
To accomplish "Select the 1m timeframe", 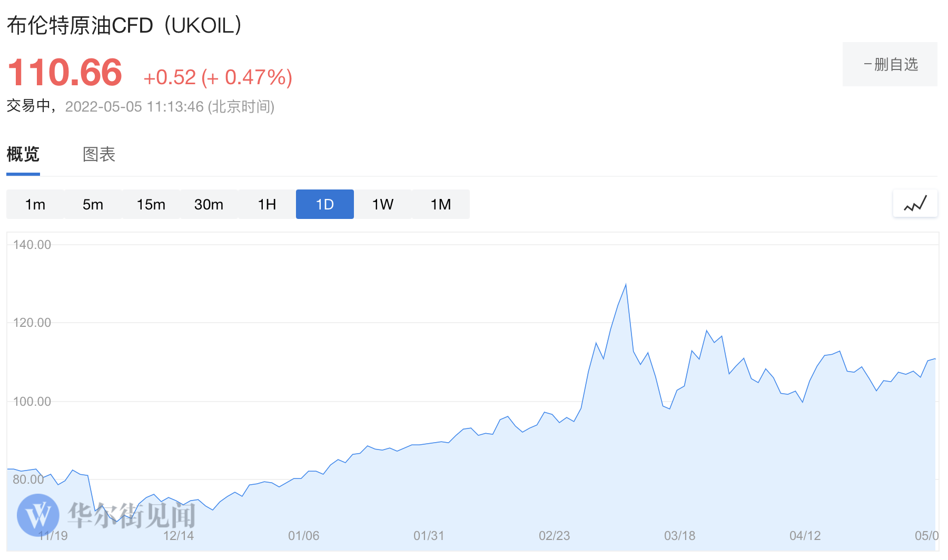I will (x=35, y=204).
